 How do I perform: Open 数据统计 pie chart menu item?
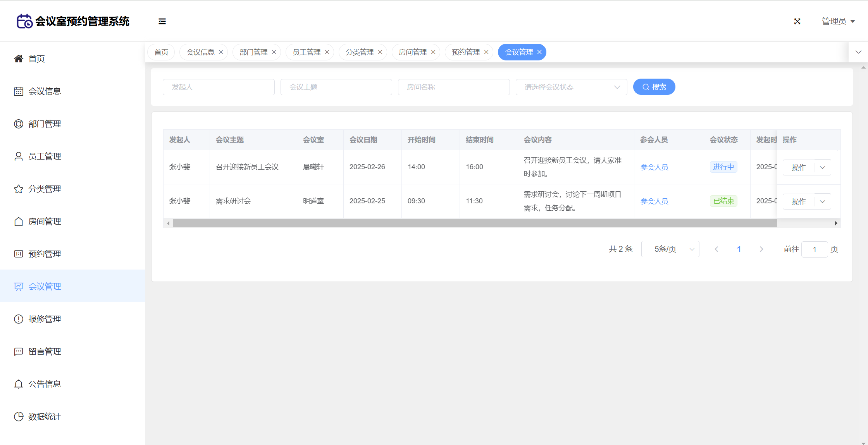pos(44,416)
